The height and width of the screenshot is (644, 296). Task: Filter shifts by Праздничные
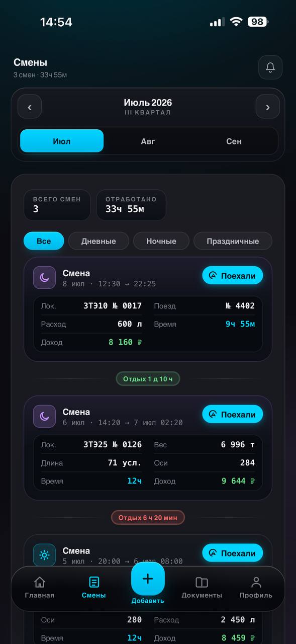click(233, 241)
